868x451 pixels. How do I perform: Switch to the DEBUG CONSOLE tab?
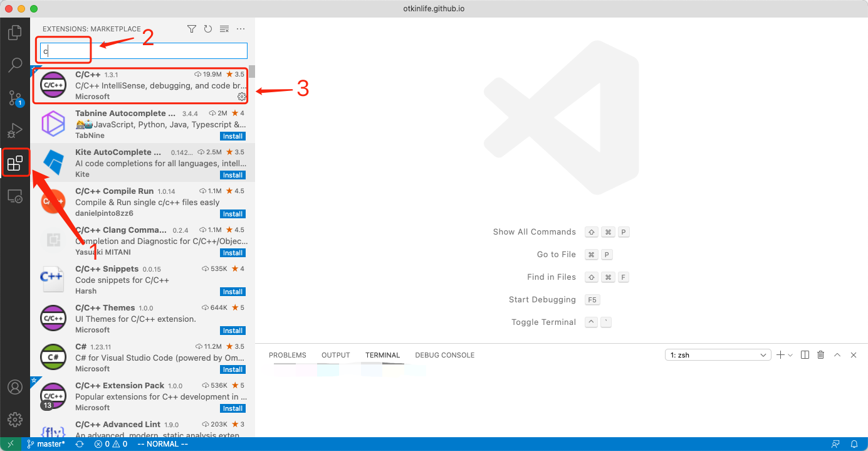point(444,355)
